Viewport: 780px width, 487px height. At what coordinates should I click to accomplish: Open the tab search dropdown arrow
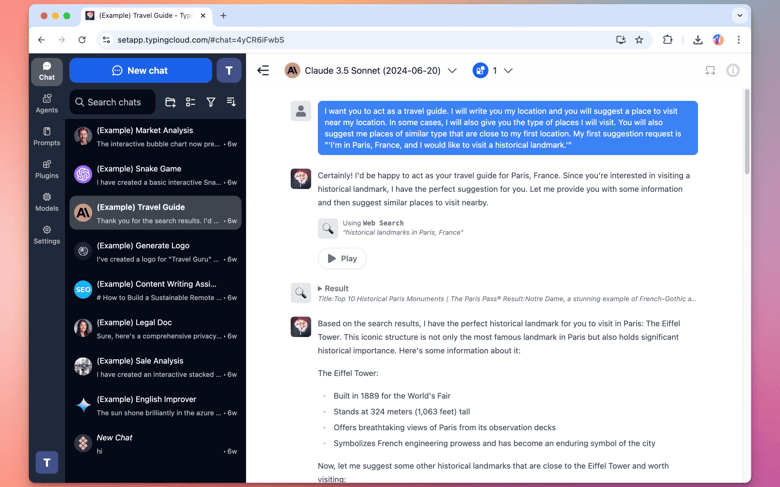pyautogui.click(x=740, y=15)
